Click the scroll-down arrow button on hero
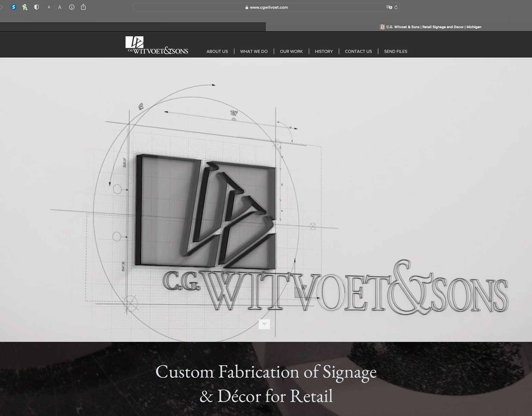 pyautogui.click(x=264, y=324)
